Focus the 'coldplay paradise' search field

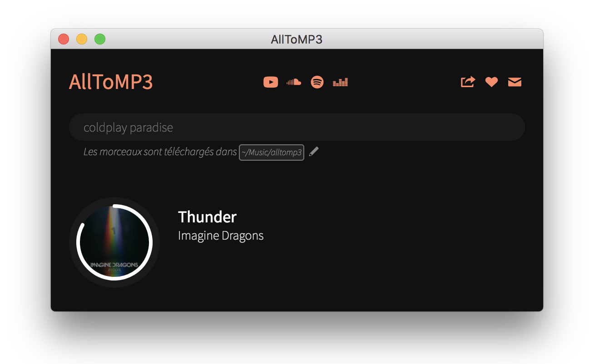(x=297, y=127)
